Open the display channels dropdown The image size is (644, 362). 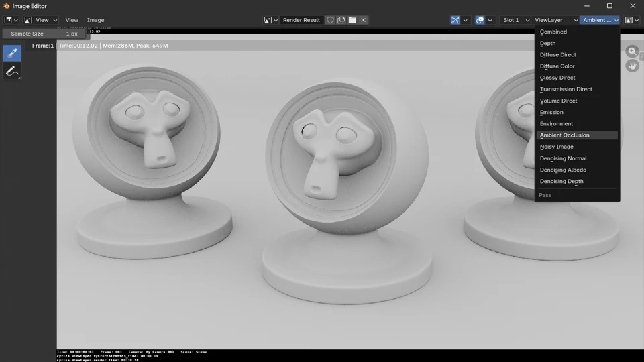coord(632,20)
